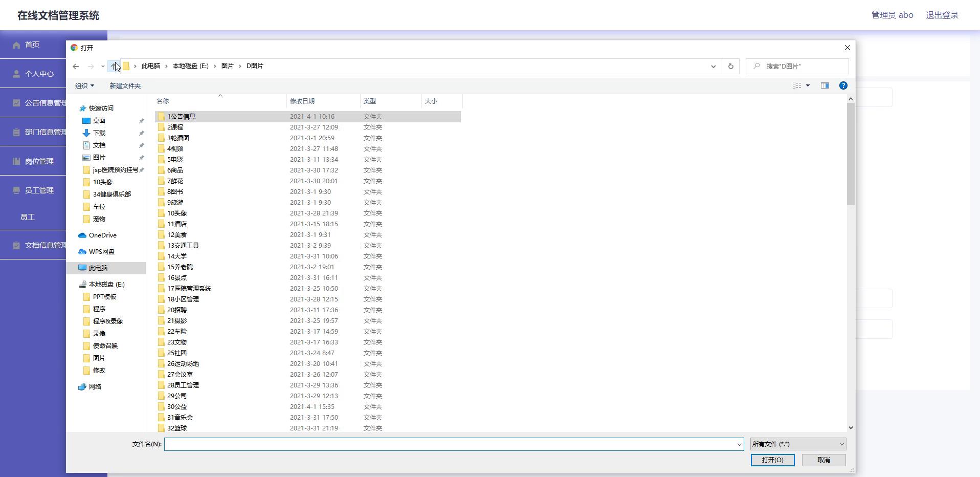Screen dimensions: 980x477
Task: Click the back navigation arrow
Action: point(76,66)
